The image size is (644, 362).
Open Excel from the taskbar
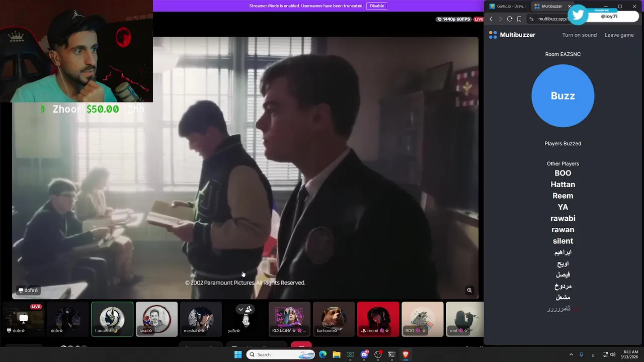click(x=350, y=354)
